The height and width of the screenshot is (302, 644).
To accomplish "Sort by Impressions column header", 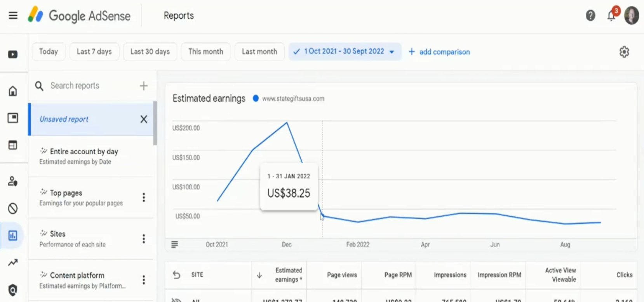I will point(450,275).
